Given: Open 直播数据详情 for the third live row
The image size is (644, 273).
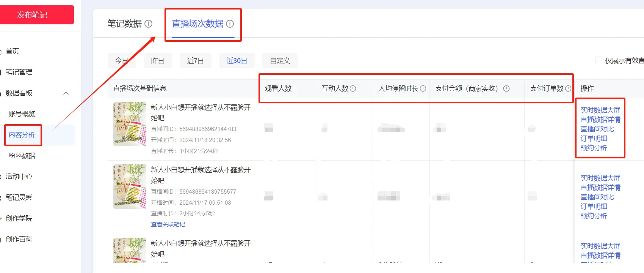Looking at the screenshot, I should click(x=600, y=256).
